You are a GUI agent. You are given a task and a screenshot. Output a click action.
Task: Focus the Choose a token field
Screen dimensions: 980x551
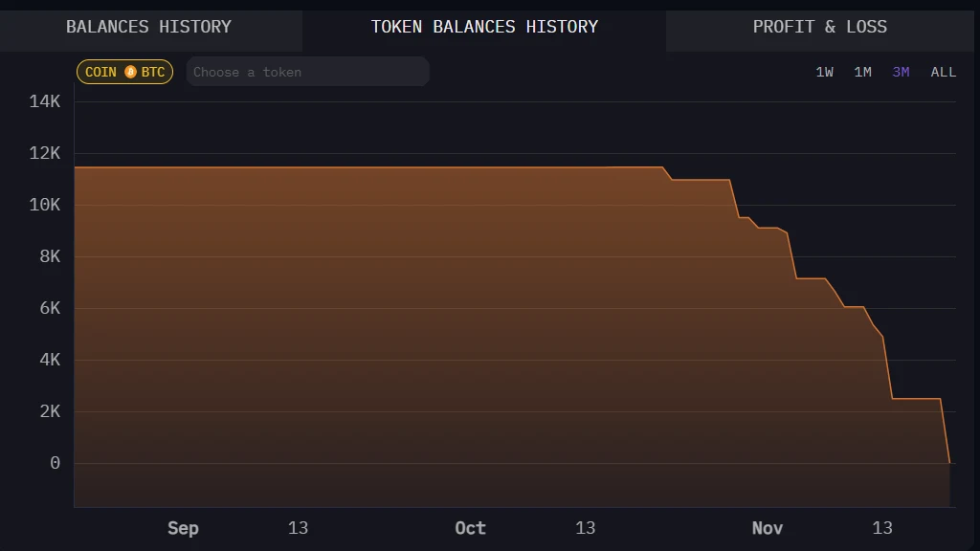[307, 72]
